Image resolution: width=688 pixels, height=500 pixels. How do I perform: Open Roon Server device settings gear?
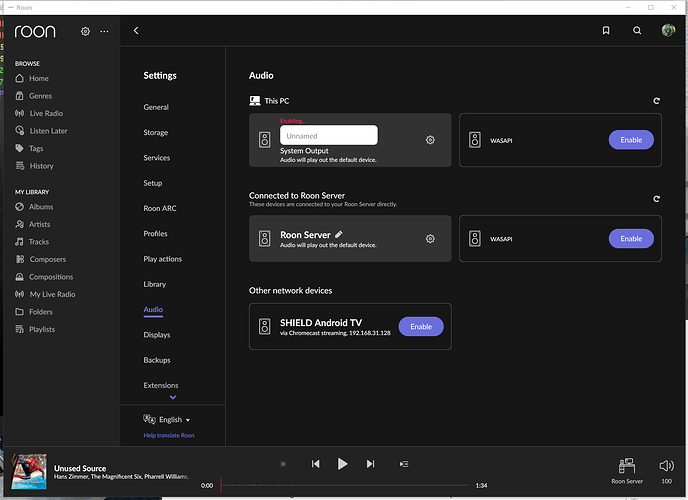coord(430,239)
